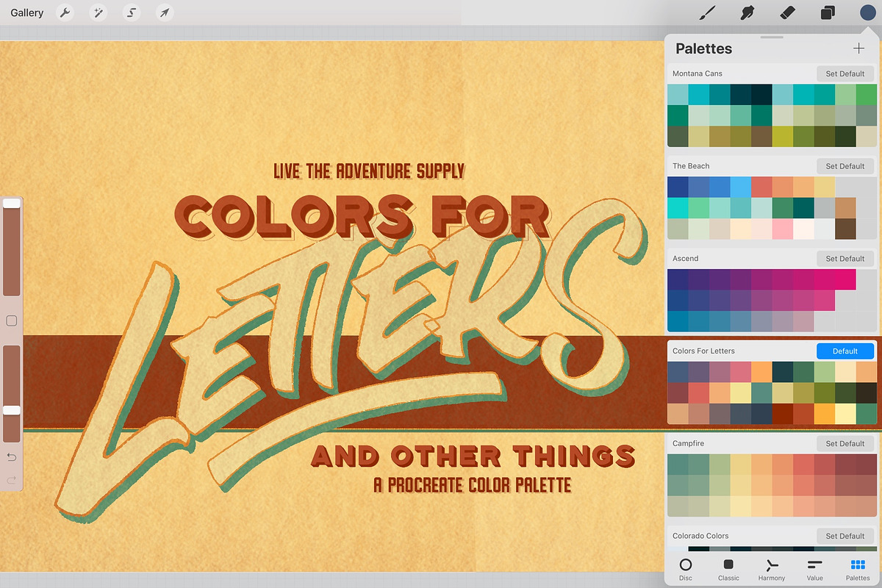882x588 pixels.
Task: Set Ascend as default palette
Action: click(x=845, y=259)
